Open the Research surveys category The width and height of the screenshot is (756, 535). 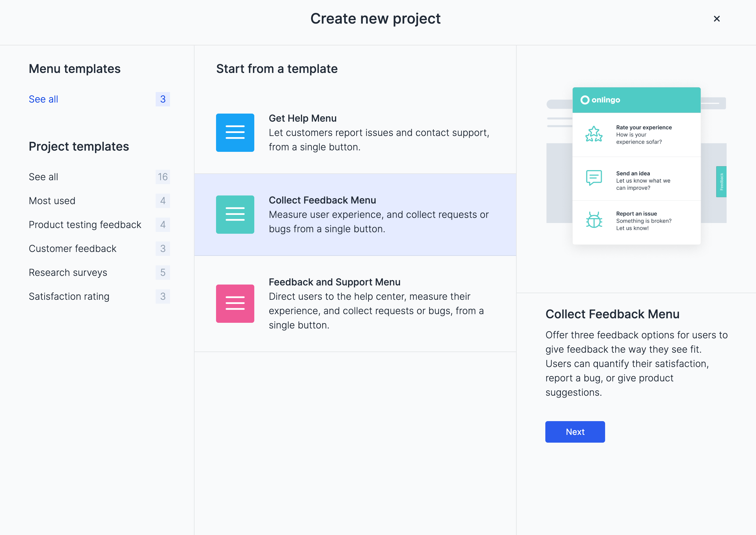tap(68, 273)
